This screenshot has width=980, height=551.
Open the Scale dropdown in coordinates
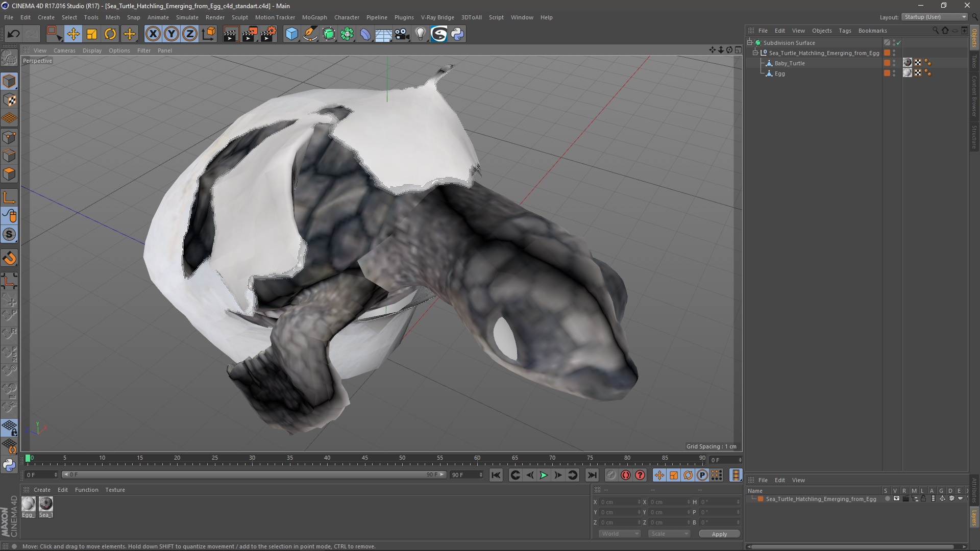[669, 534]
